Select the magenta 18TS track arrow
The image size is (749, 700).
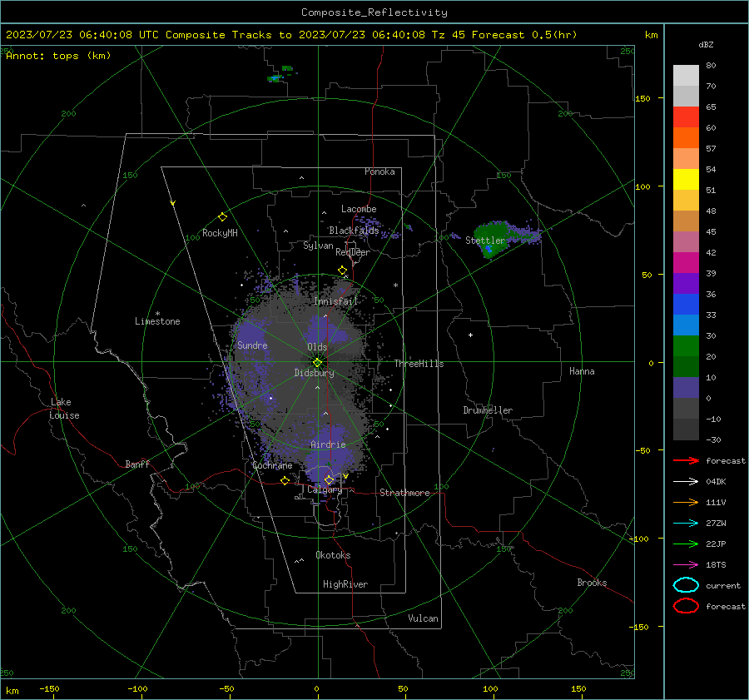pyautogui.click(x=686, y=565)
